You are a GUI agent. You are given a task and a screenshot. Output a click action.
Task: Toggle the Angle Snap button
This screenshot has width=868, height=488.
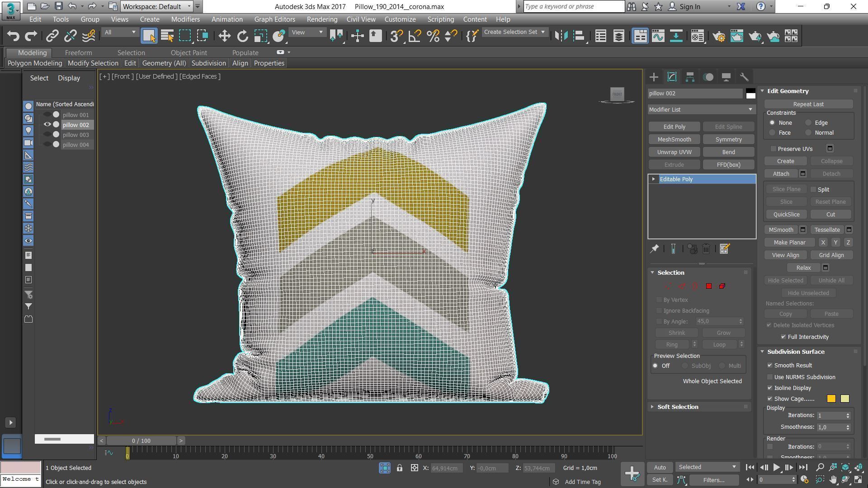(415, 36)
